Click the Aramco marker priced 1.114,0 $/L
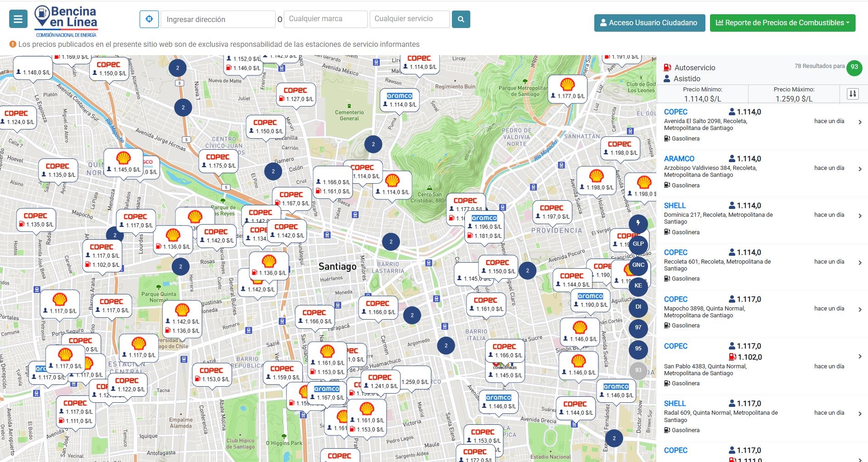This screenshot has height=462, width=868. [x=399, y=100]
